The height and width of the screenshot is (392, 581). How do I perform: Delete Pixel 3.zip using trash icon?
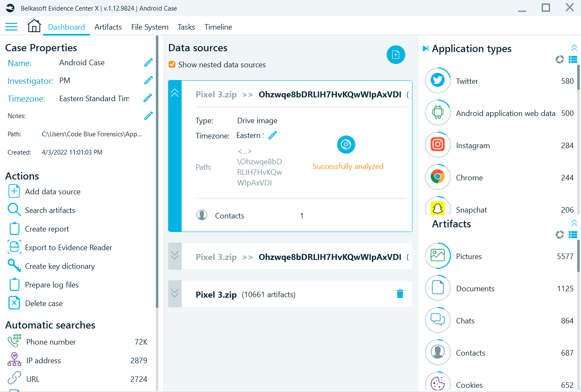tap(400, 294)
